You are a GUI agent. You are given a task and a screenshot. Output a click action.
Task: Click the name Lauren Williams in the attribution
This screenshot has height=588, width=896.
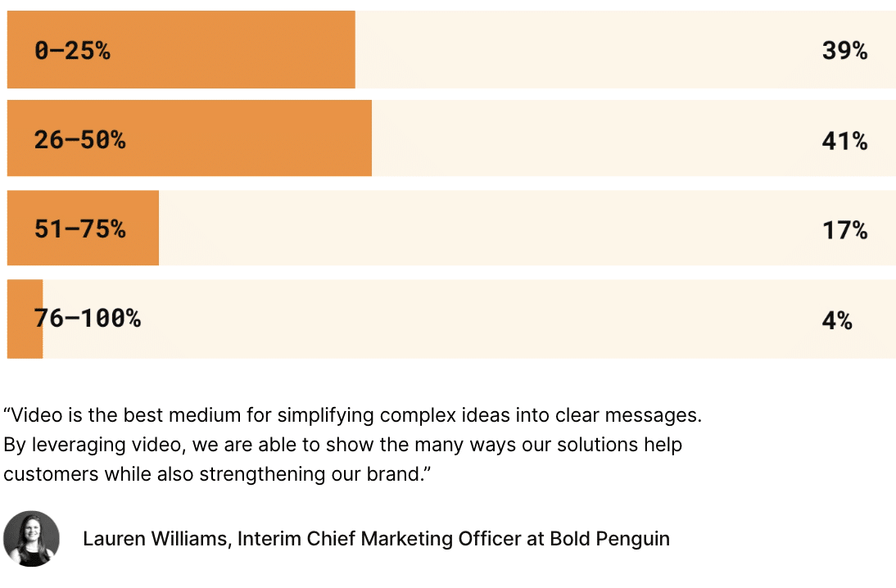155,538
